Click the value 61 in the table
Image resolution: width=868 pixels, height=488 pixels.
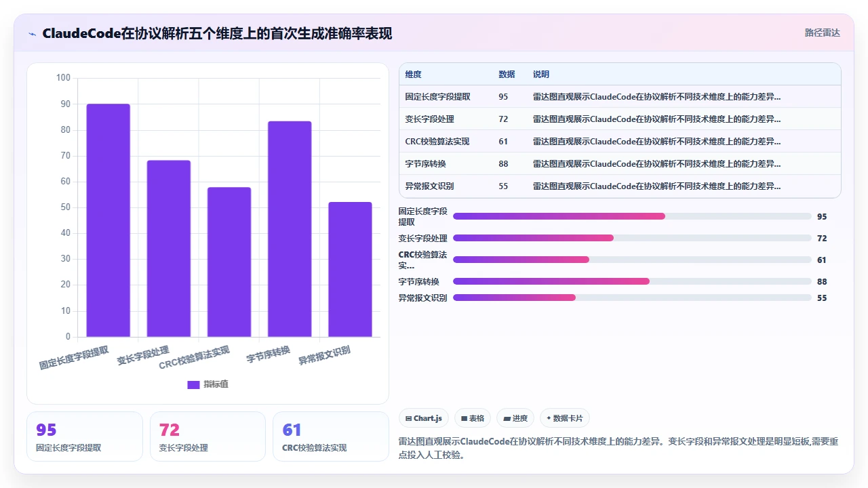(x=503, y=142)
